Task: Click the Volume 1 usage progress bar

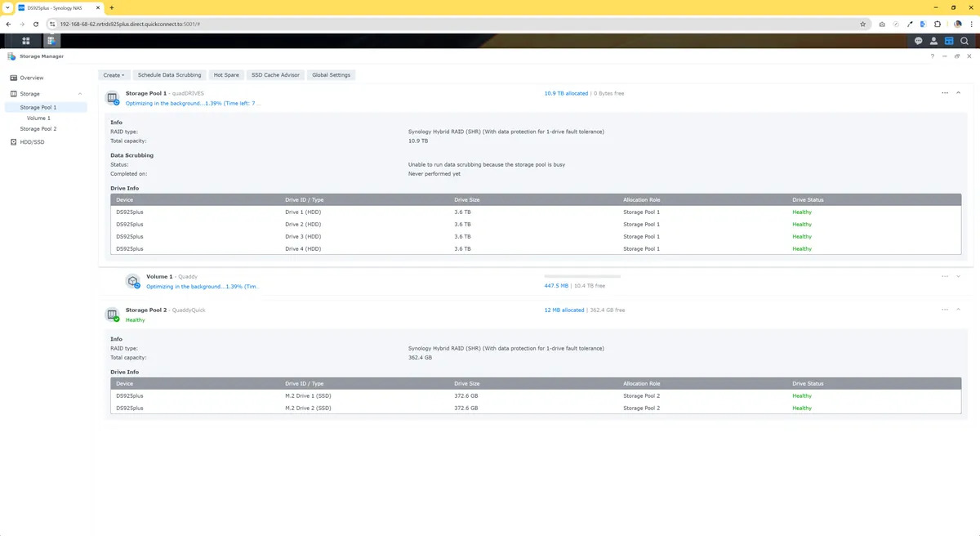Action: pyautogui.click(x=581, y=277)
